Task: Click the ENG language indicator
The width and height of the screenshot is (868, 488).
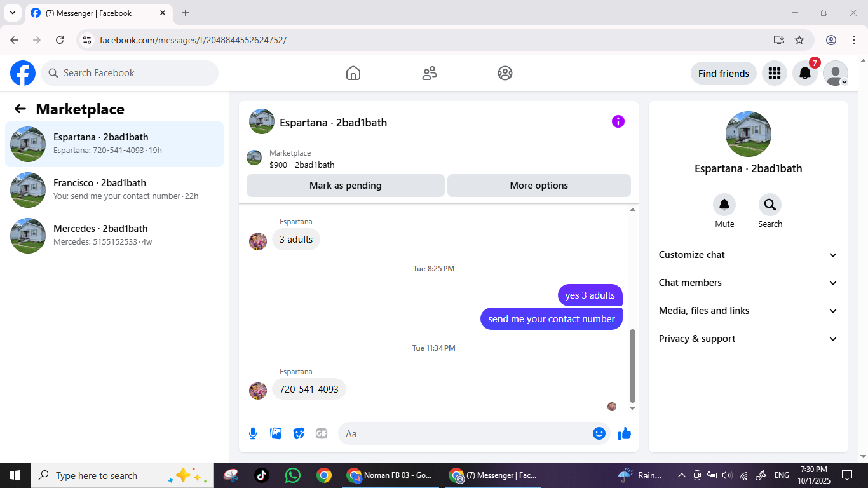Action: pos(782,475)
